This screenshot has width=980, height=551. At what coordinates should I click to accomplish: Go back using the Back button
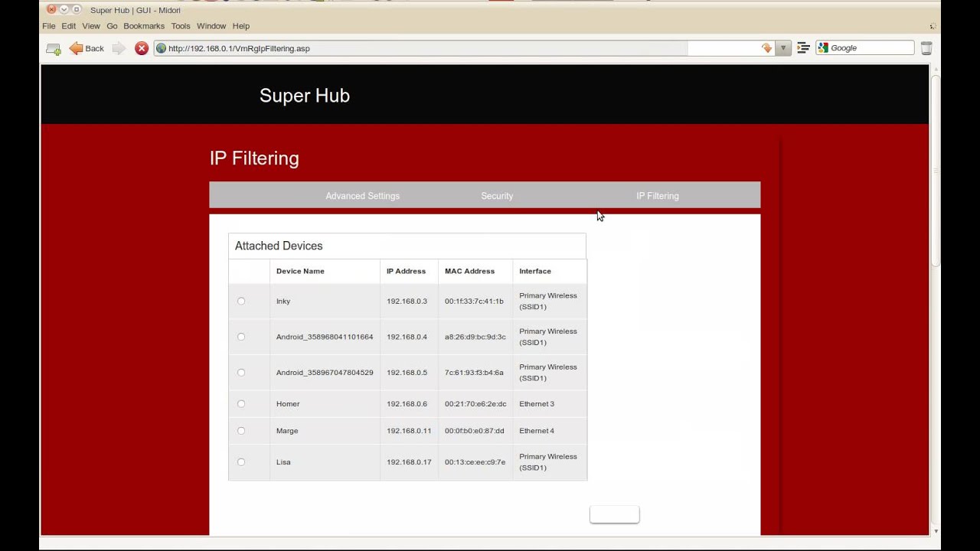[87, 48]
